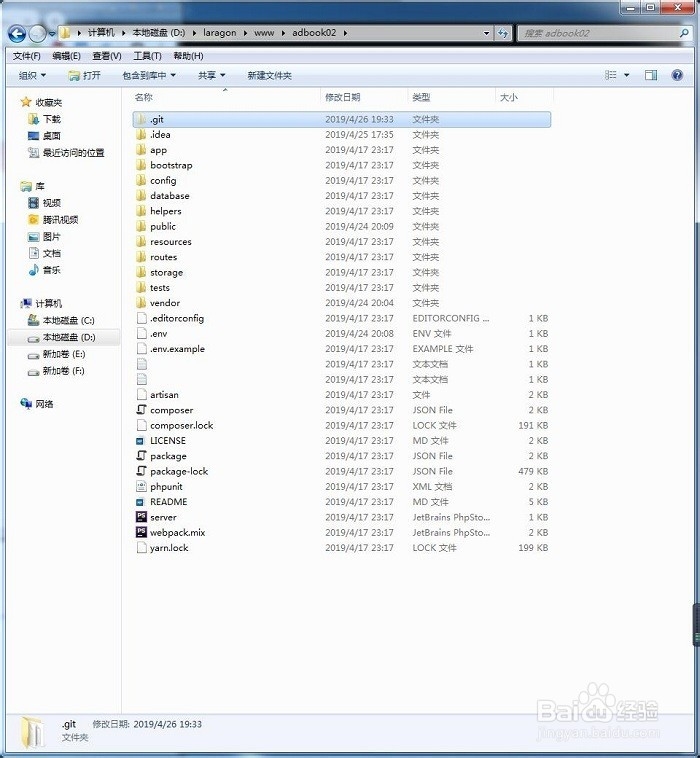700x758 pixels.
Task: Click the 打开 toolbar button
Action: tap(85, 75)
